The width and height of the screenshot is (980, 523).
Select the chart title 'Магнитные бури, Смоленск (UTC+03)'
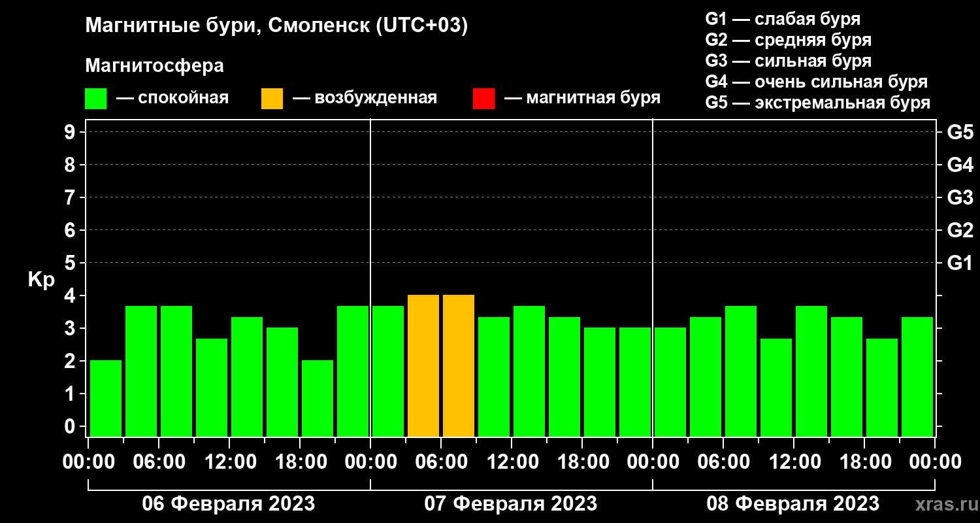point(277,26)
